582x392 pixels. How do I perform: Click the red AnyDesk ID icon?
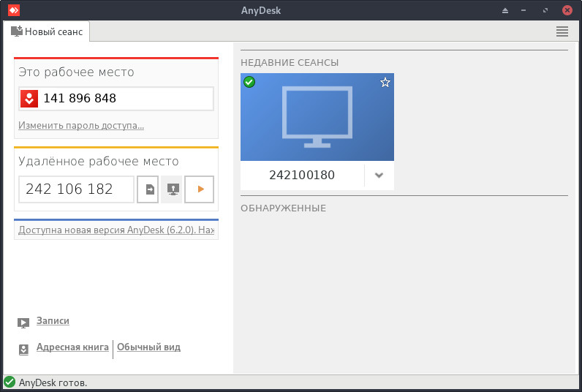29,99
